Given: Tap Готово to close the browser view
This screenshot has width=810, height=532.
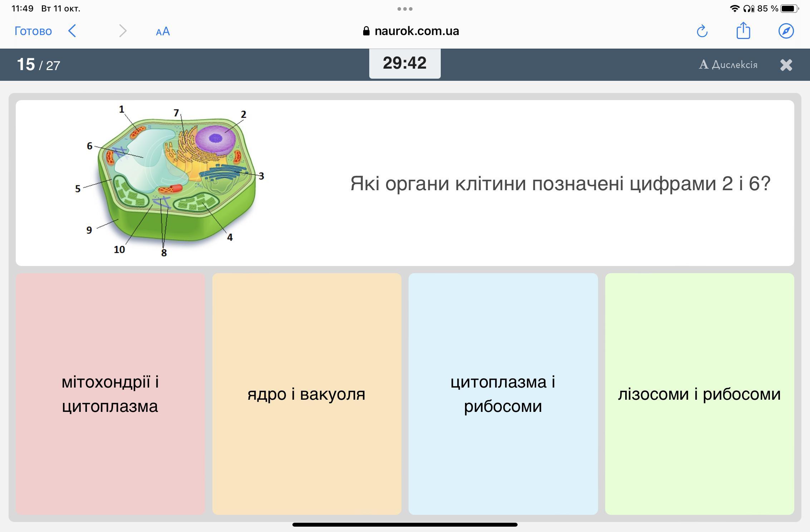Looking at the screenshot, I should tap(33, 31).
